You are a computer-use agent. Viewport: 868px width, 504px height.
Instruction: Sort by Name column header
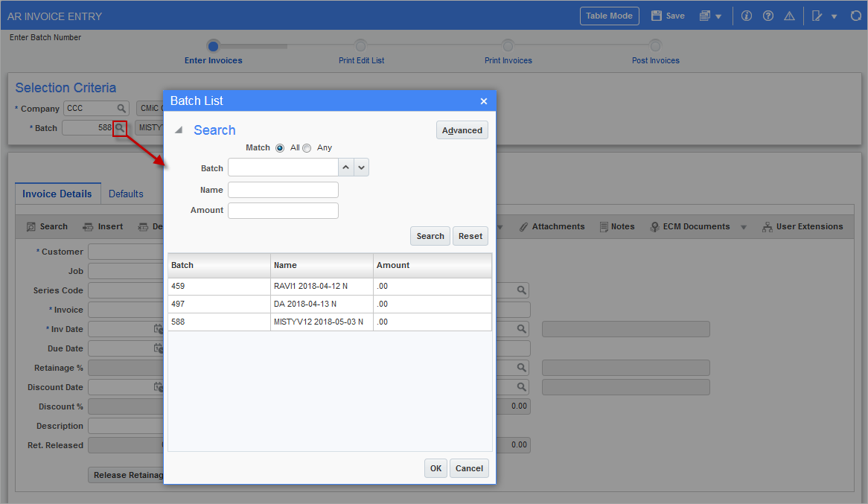point(322,265)
